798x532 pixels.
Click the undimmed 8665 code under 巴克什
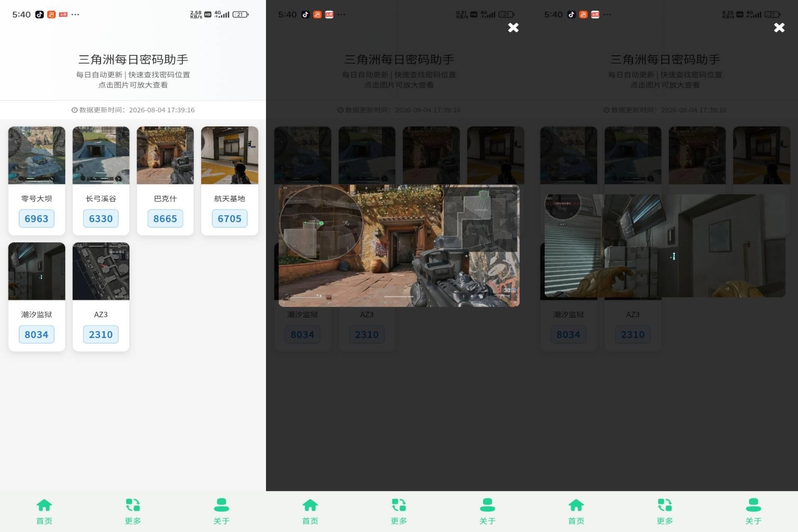tap(165, 219)
